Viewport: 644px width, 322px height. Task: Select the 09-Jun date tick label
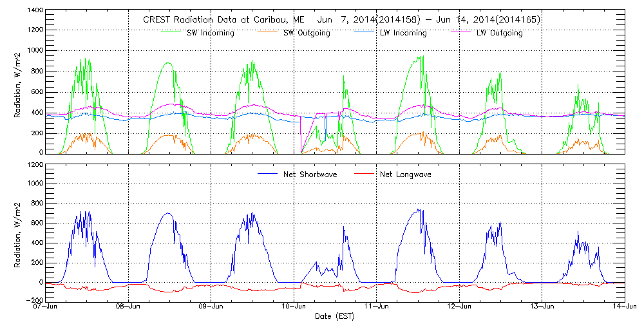[x=211, y=307]
